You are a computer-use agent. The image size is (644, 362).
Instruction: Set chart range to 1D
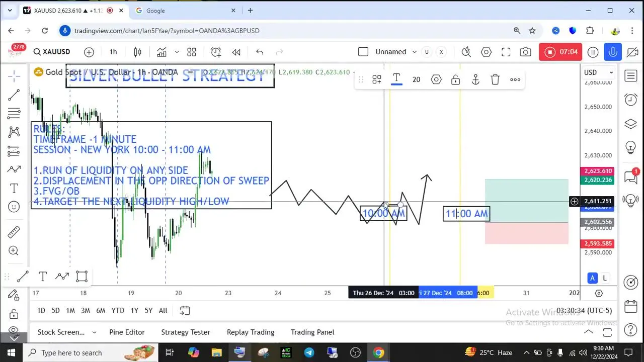coord(41,311)
